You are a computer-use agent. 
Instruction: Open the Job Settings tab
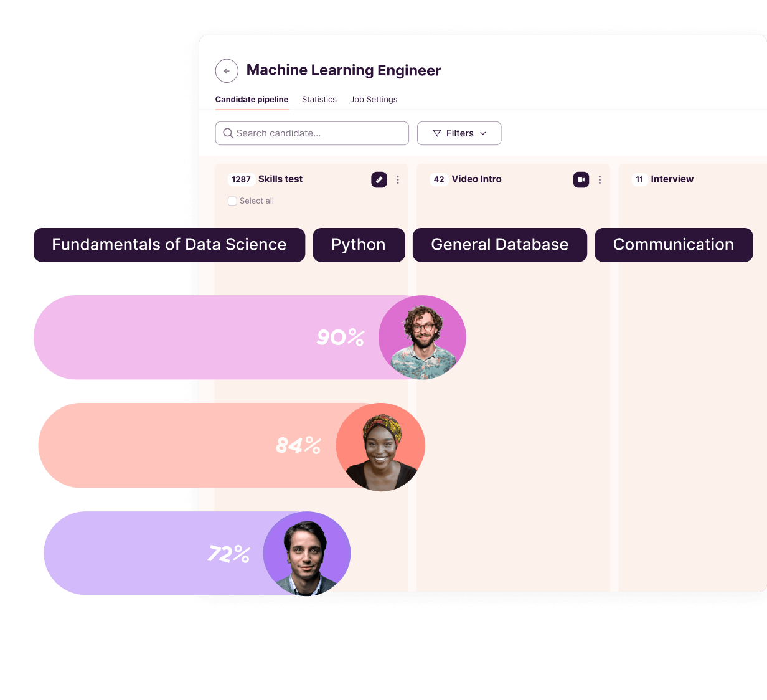(x=374, y=99)
